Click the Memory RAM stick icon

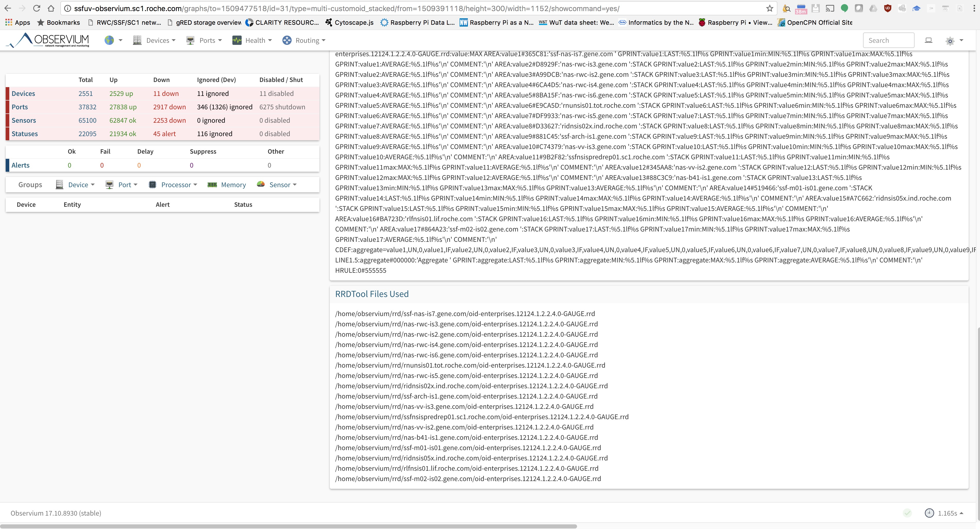(212, 185)
